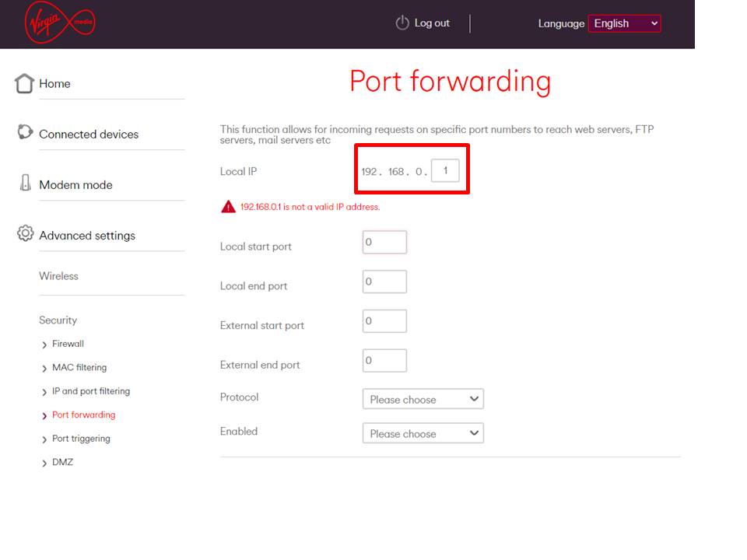Open IP and port filtering page
Image resolution: width=747 pixels, height=560 pixels.
(x=91, y=391)
